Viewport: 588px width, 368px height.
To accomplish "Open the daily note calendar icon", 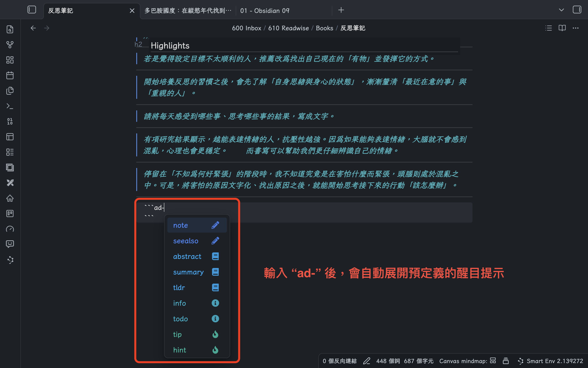I will (10, 75).
